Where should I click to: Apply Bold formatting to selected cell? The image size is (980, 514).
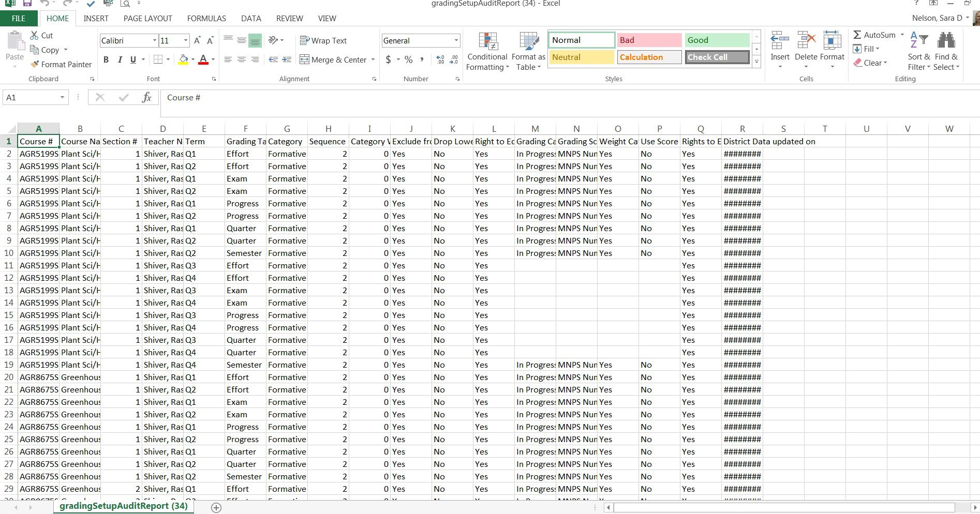[106, 59]
